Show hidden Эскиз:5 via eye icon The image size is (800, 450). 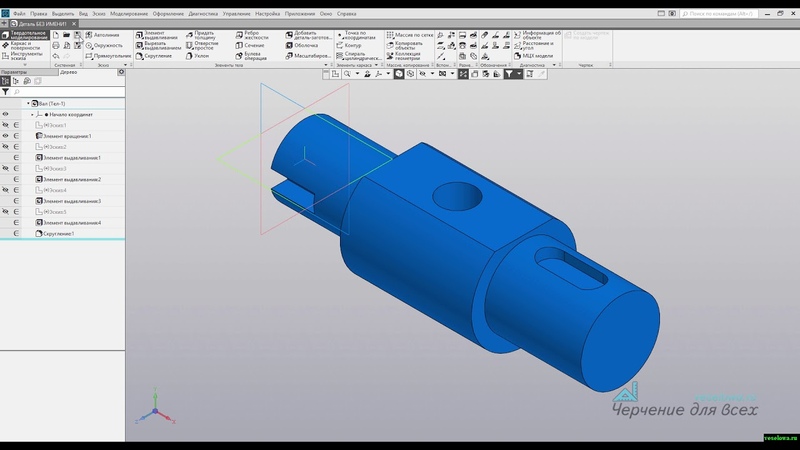tap(5, 212)
